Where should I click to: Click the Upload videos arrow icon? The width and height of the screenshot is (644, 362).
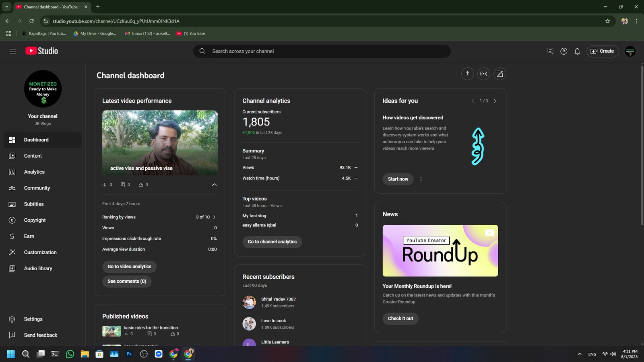pyautogui.click(x=467, y=74)
